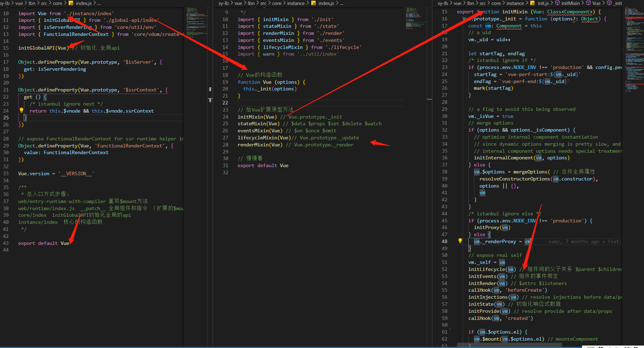The width and height of the screenshot is (644, 348).
Task: Click 'initProxy(vm)' on line 46
Action: coord(492,227)
